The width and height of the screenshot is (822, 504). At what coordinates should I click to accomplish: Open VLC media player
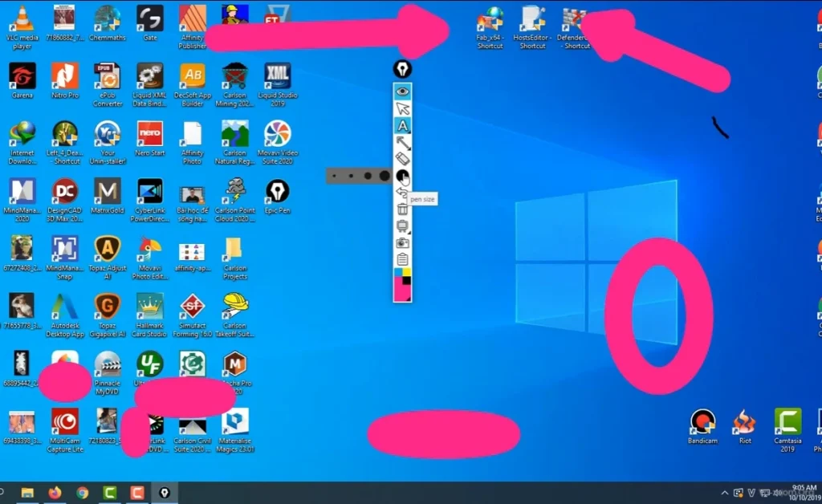[x=21, y=16]
